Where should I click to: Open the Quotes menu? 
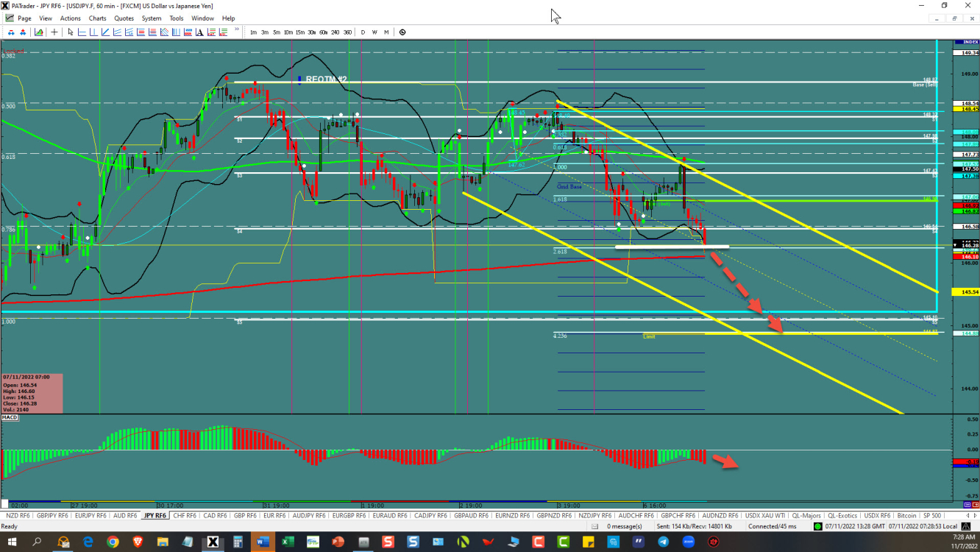click(x=124, y=18)
